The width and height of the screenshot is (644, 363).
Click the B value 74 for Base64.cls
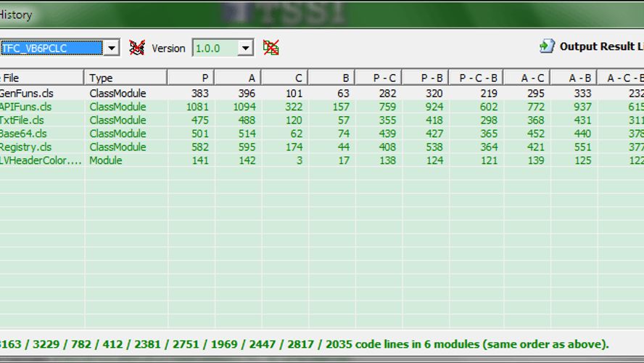[343, 134]
